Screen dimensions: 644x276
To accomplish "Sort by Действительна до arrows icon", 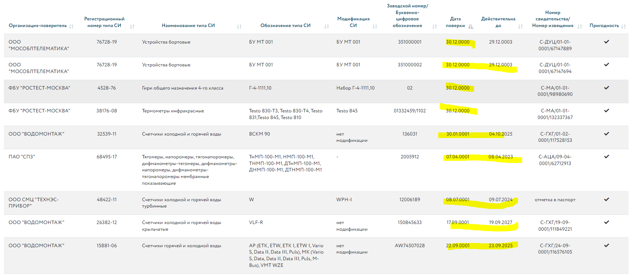I will point(520,26).
